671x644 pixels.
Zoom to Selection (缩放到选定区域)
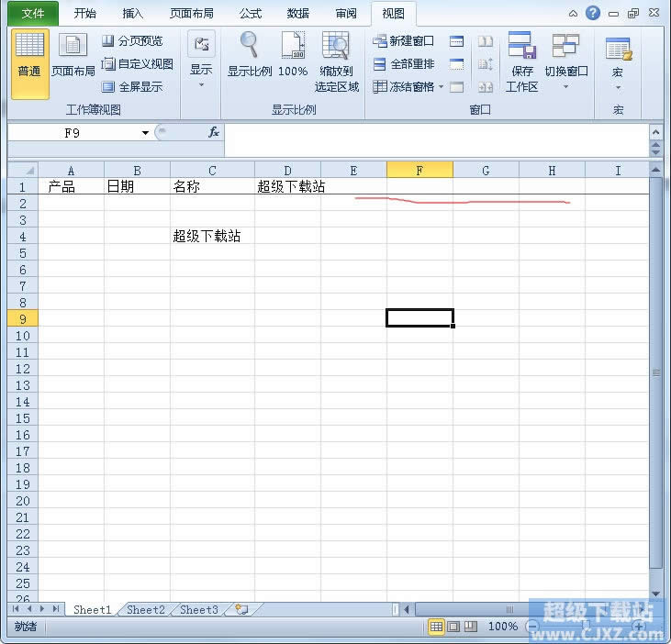(x=336, y=62)
